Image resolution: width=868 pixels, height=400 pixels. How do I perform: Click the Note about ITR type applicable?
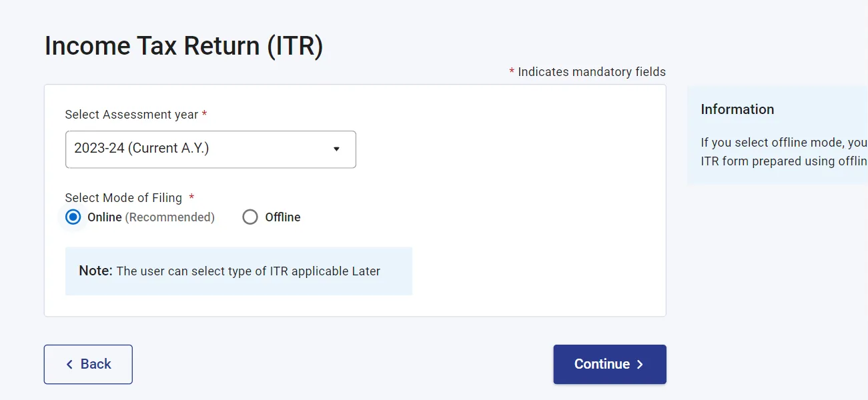click(x=230, y=271)
